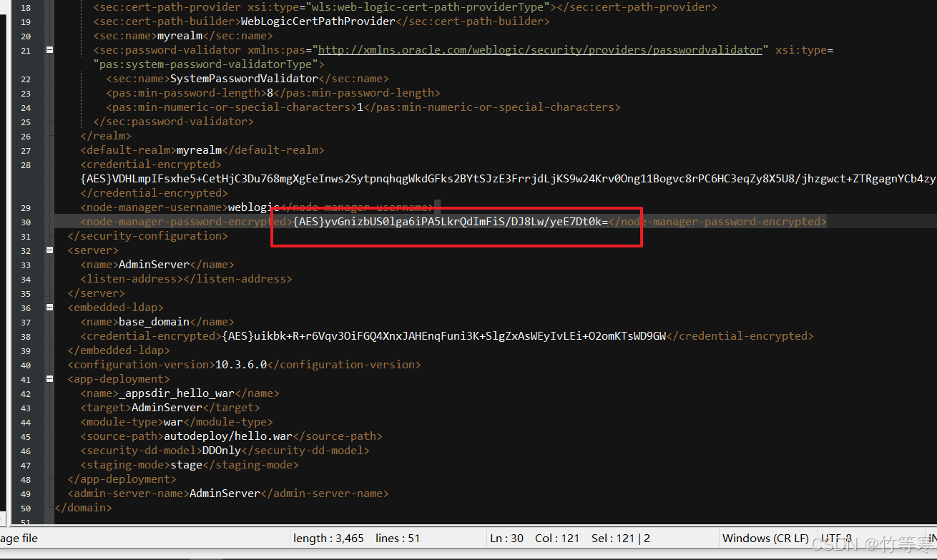Click line number 50 in the margin
Screen dimensions: 937x560
(x=26, y=508)
